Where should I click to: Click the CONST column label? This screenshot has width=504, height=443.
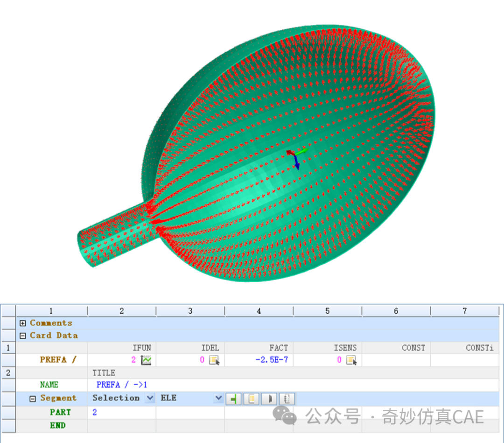413,348
